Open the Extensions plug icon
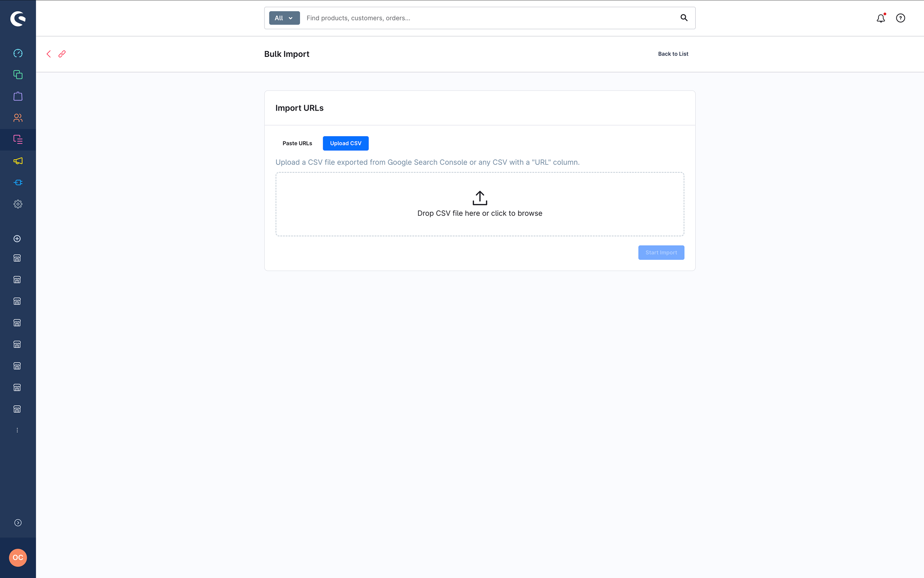The image size is (924, 578). (18, 183)
